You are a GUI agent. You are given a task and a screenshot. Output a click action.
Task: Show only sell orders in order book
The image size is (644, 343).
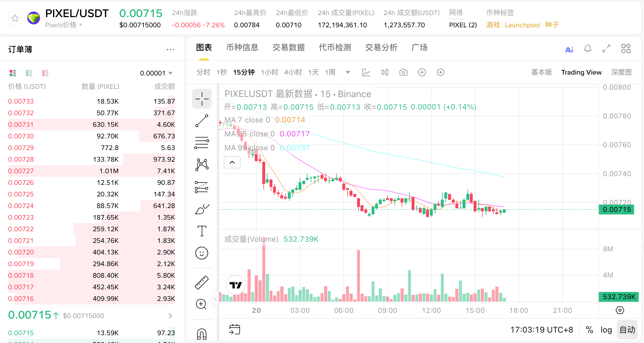[45, 73]
